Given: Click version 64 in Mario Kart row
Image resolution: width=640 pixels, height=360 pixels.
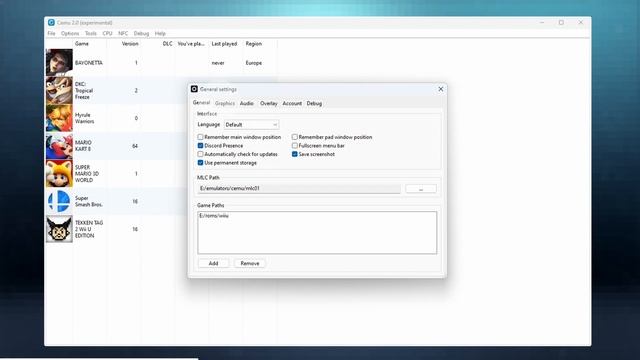Looking at the screenshot, I should click(135, 146).
